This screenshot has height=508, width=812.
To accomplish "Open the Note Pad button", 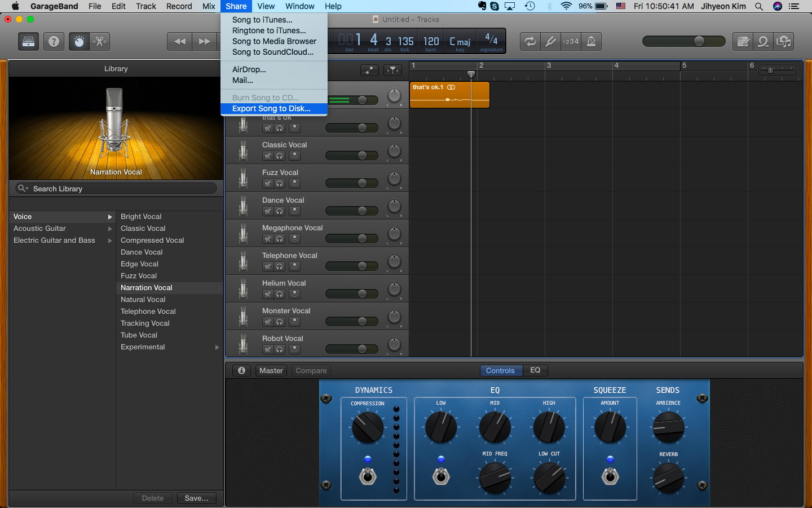I will tap(743, 42).
